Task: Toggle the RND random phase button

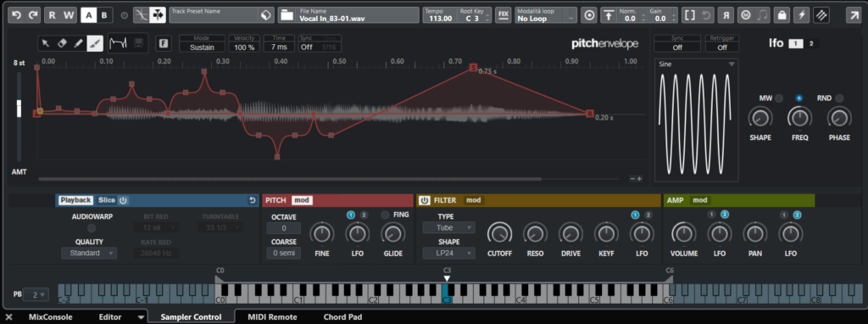Action: click(x=840, y=98)
